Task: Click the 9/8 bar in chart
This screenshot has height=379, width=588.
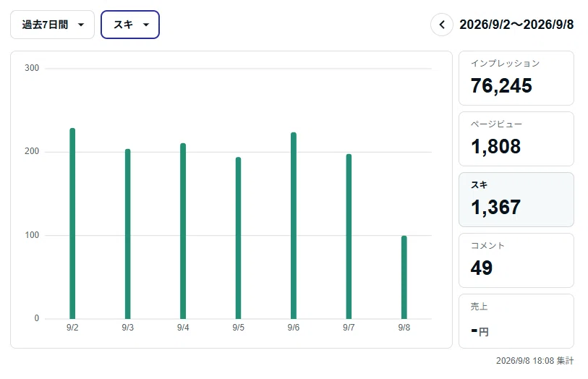Action: point(404,278)
